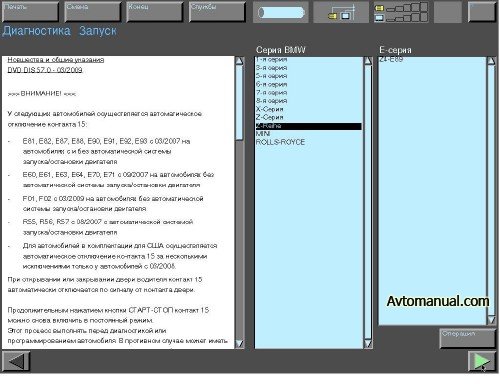
Task: Select X-Серия in the BMW list
Action: coord(270,109)
